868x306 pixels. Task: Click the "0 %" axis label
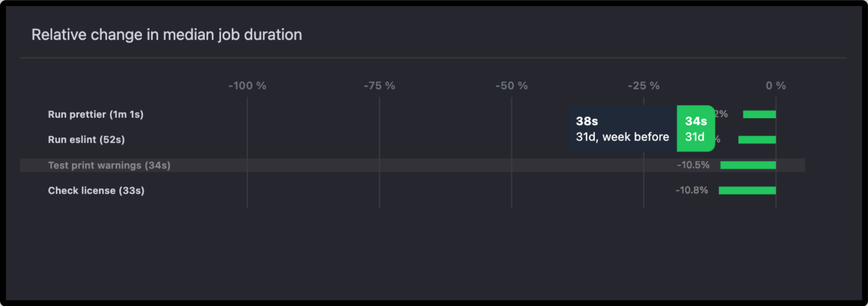click(x=776, y=86)
